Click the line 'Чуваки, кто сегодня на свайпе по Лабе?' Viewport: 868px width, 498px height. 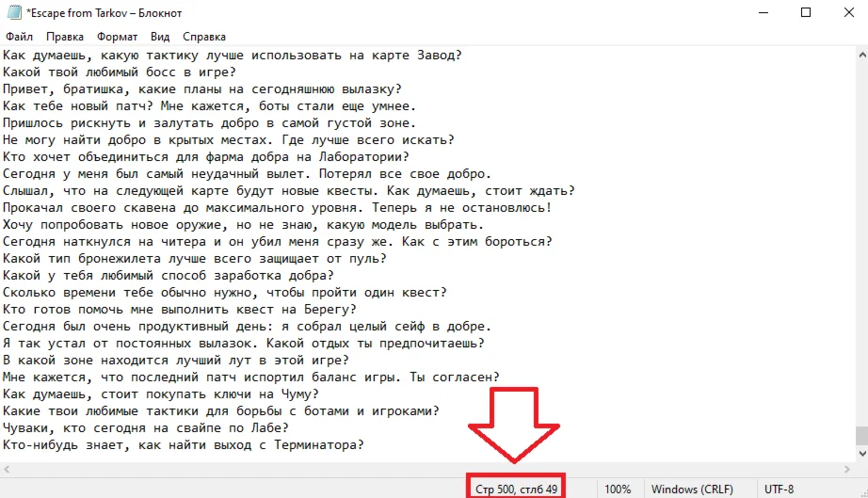tap(146, 428)
